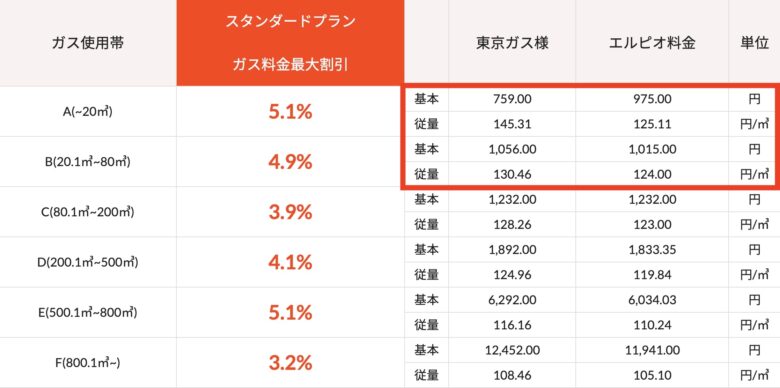Click the F(800.1㎥~) row label
This screenshot has width=780, height=388.
tap(88, 363)
